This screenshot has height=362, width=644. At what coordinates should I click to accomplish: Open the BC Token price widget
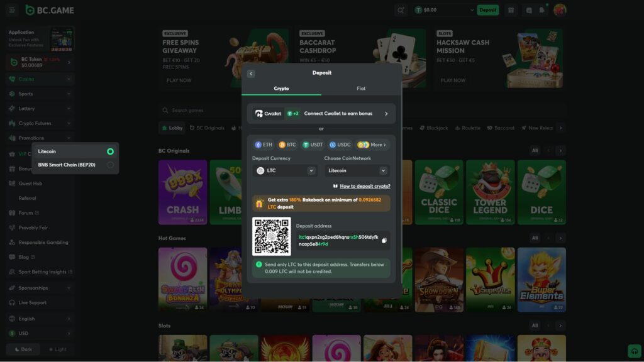40,62
